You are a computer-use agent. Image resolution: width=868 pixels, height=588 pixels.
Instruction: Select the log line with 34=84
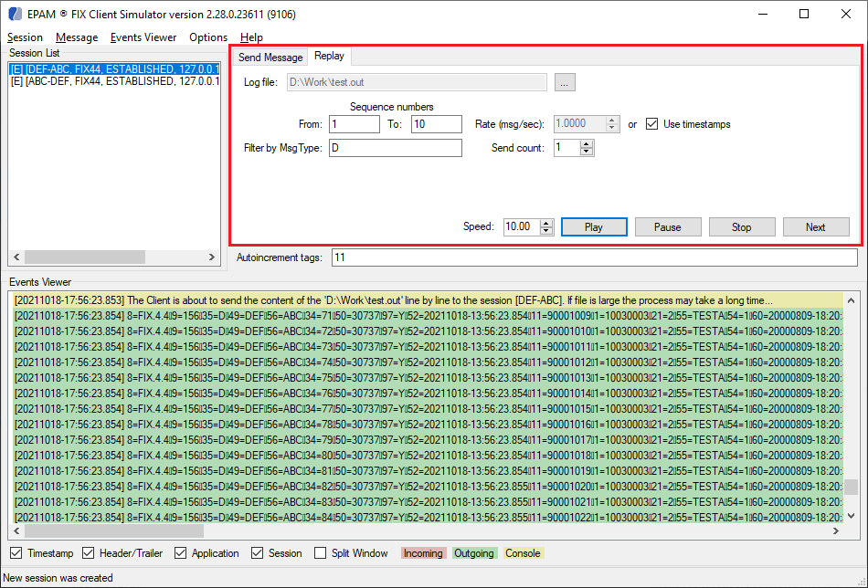pyautogui.click(x=428, y=517)
